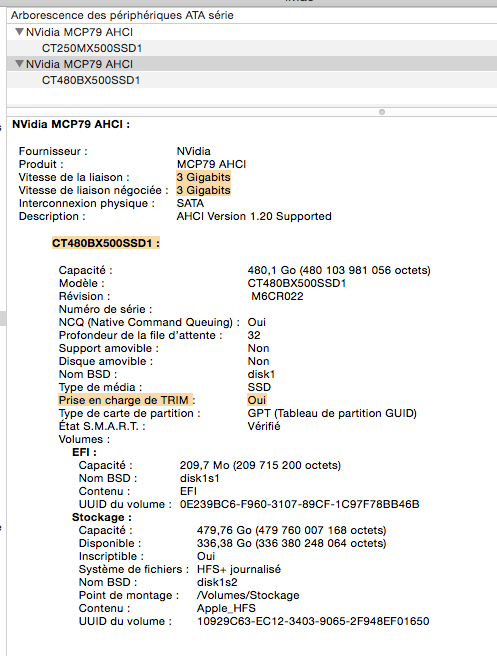
Task: Click the Inscriptible label
Action: (x=111, y=556)
